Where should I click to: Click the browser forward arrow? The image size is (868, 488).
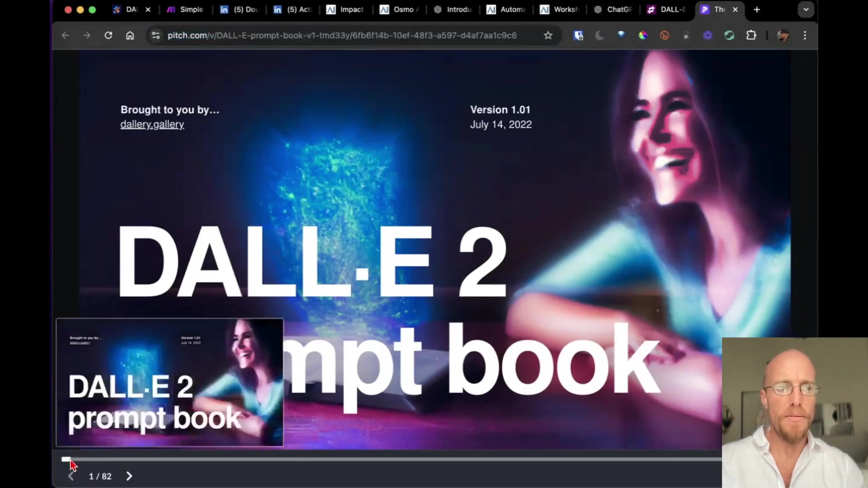click(x=87, y=35)
